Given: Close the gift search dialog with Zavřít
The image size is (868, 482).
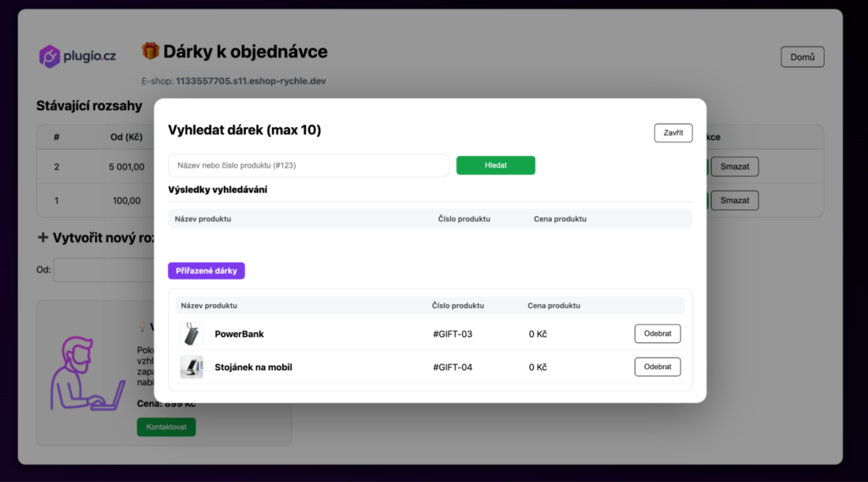Looking at the screenshot, I should pos(673,133).
